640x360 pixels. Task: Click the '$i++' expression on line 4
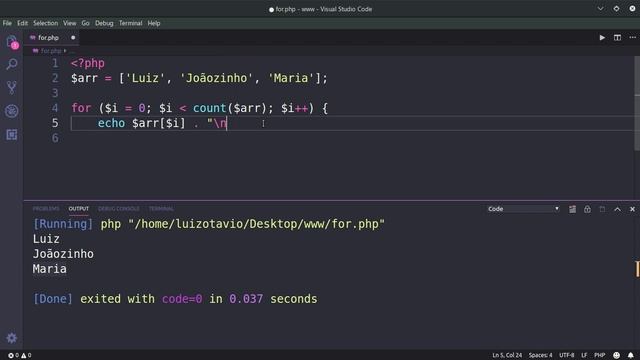(x=294, y=108)
